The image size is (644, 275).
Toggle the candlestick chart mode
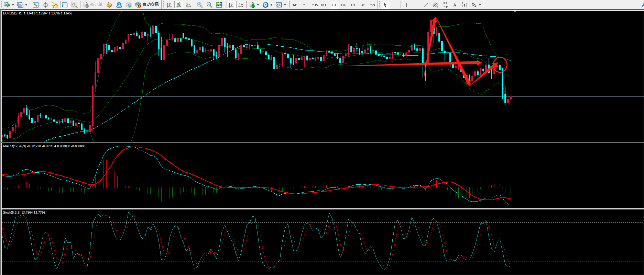(x=178, y=5)
